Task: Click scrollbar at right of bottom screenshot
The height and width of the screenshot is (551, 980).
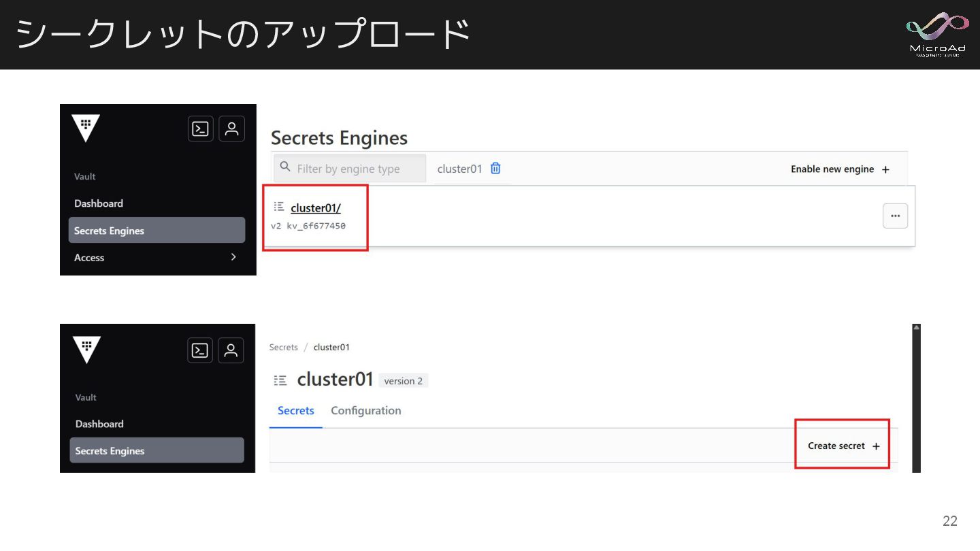Action: tap(916, 398)
